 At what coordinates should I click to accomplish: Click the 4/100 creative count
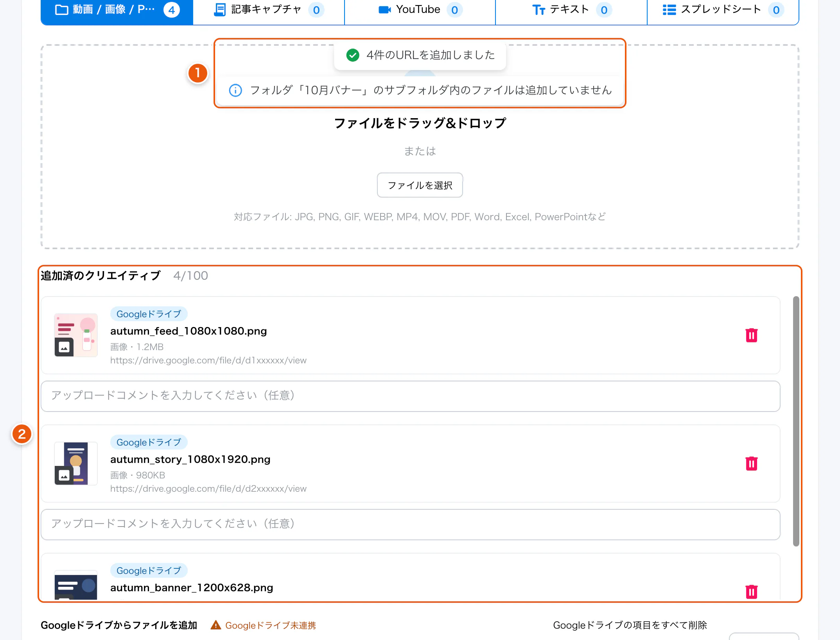190,276
